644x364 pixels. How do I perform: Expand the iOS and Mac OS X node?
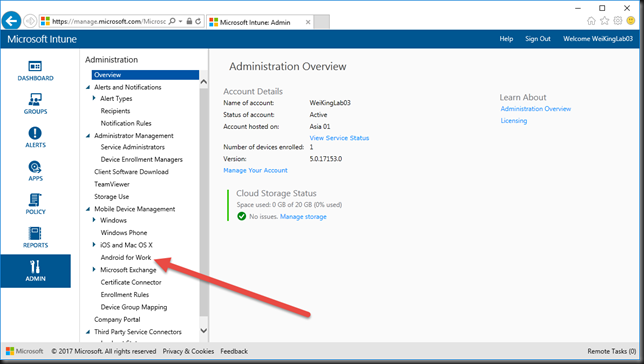click(x=94, y=244)
